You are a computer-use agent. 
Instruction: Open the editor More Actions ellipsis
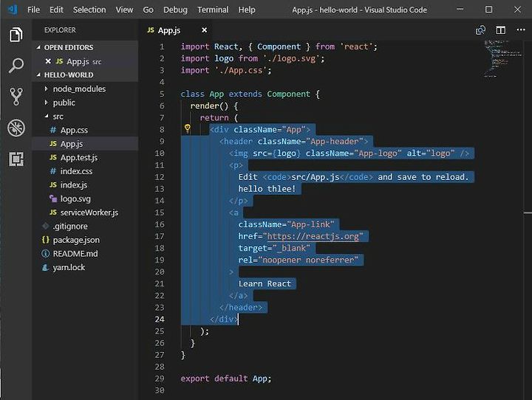521,30
